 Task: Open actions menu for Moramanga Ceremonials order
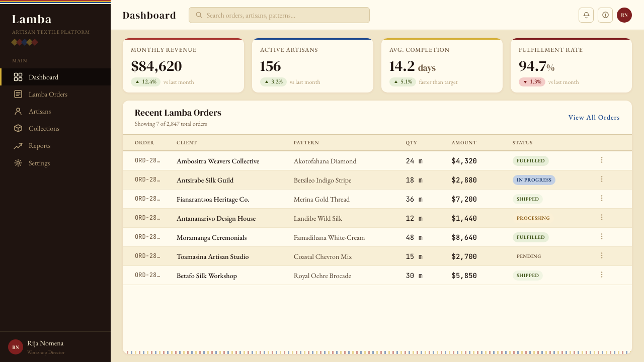[601, 237]
